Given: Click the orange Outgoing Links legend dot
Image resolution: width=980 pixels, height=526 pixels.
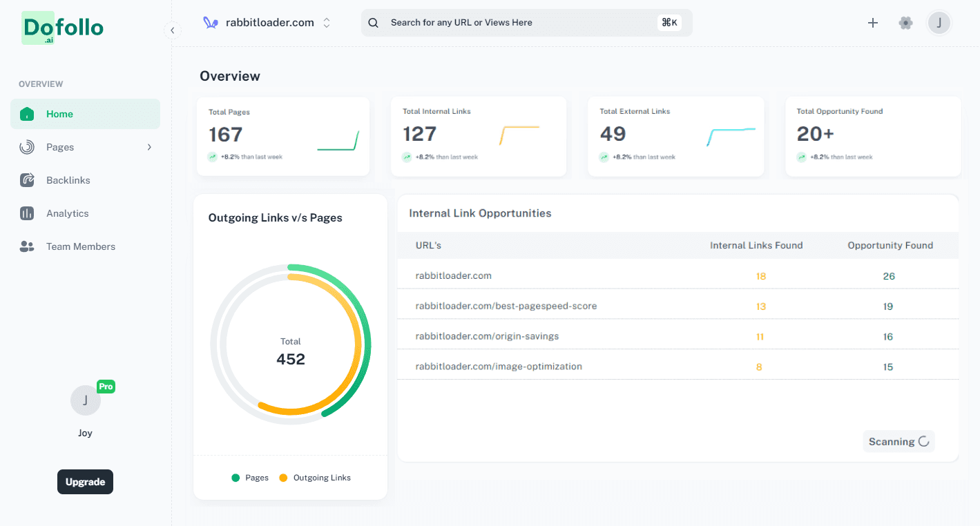Looking at the screenshot, I should [x=283, y=478].
